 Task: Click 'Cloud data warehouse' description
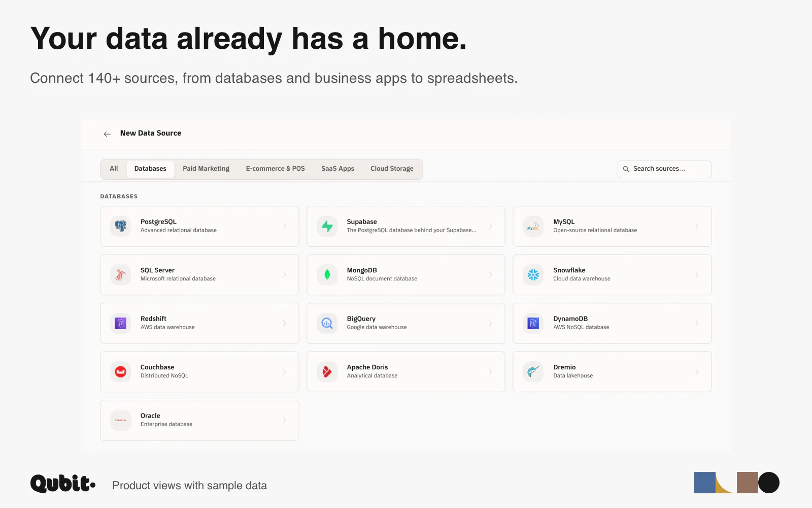tap(582, 279)
